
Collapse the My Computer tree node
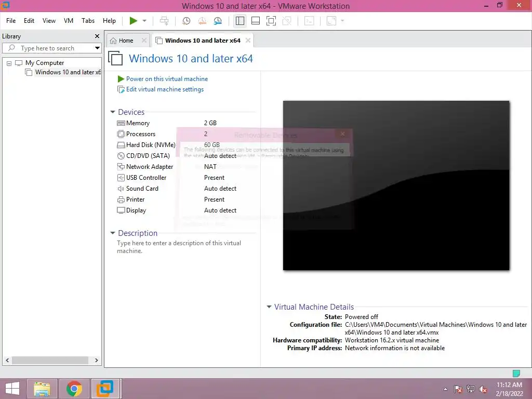[9, 63]
